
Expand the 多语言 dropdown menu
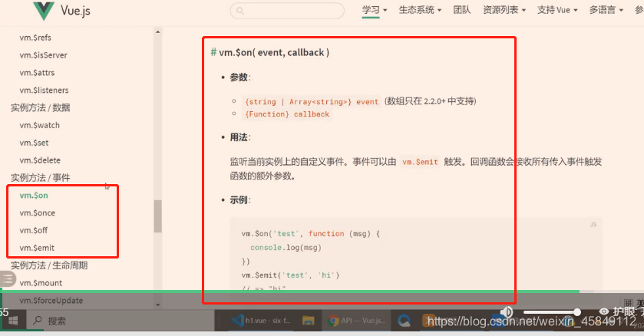[606, 10]
